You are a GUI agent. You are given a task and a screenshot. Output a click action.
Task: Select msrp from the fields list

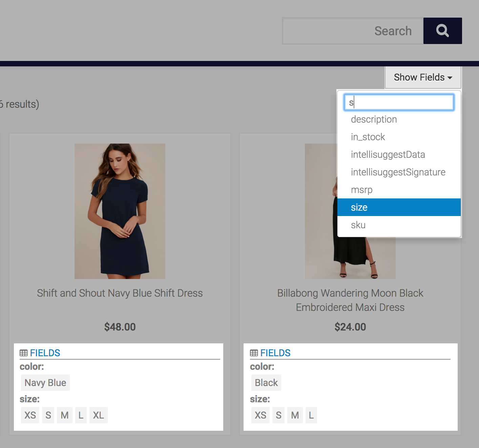point(361,190)
